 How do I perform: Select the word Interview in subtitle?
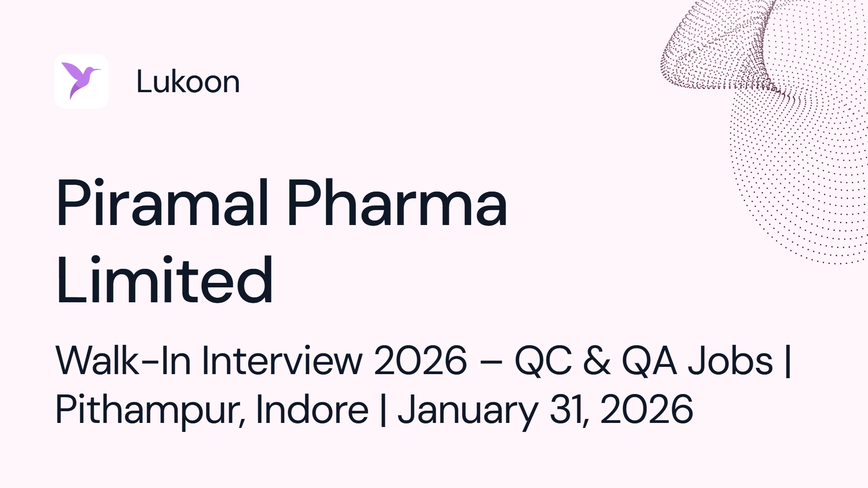pos(282,360)
